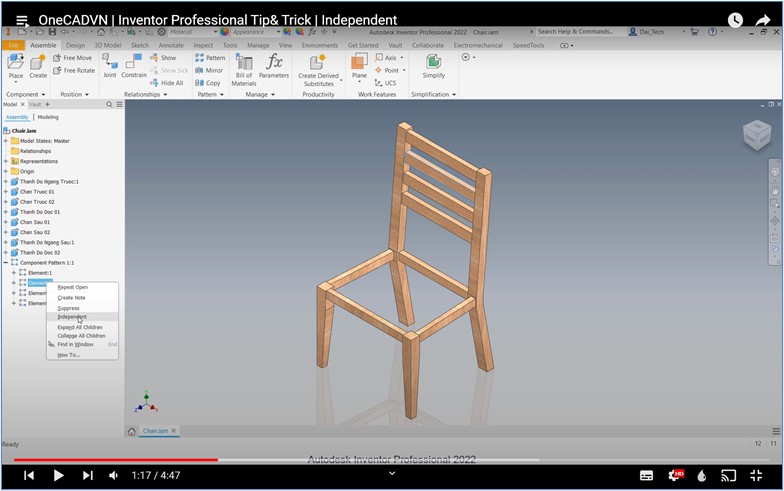Screen dimensions: 784x491
Task: Activate the Joint tool
Action: pyautogui.click(x=110, y=66)
